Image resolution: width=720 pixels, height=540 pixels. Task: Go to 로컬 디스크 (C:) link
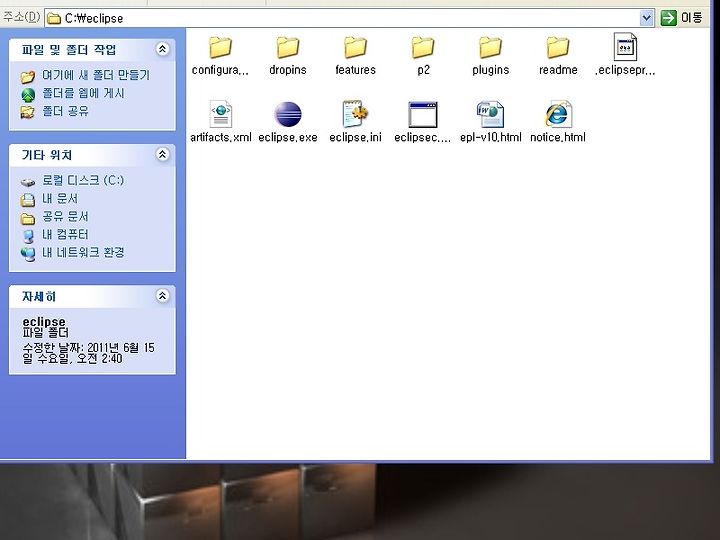(x=83, y=180)
